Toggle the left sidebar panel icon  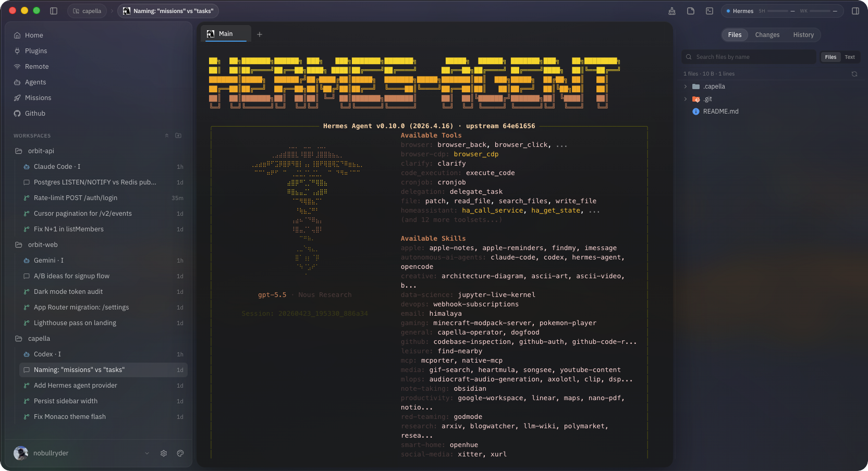54,11
